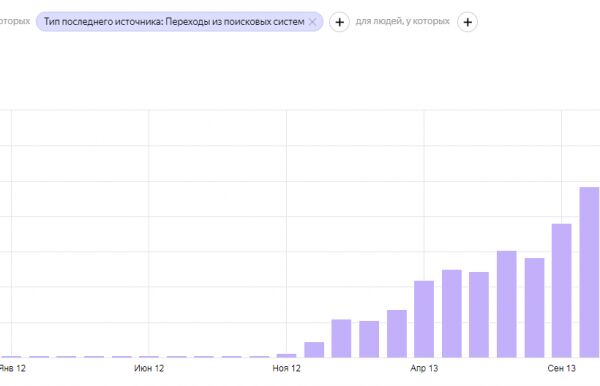This screenshot has width=600, height=386.
Task: Click the 'Ноя 12' axis label
Action: pyautogui.click(x=286, y=368)
